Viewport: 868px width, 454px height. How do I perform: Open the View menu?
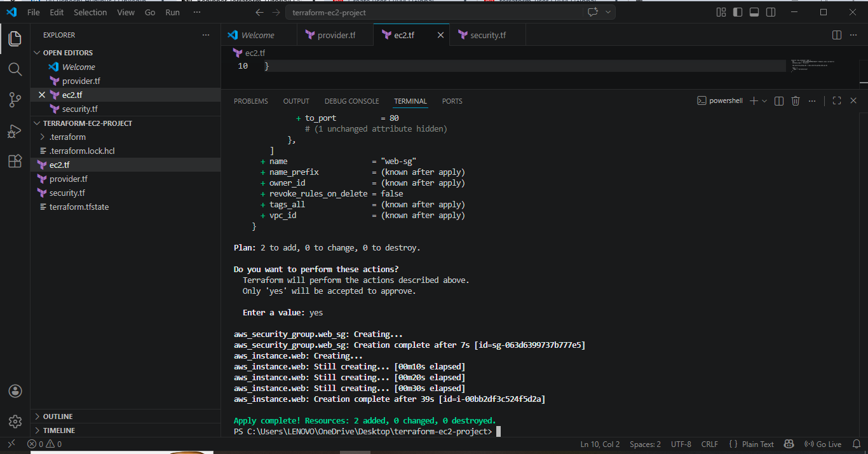tap(126, 12)
